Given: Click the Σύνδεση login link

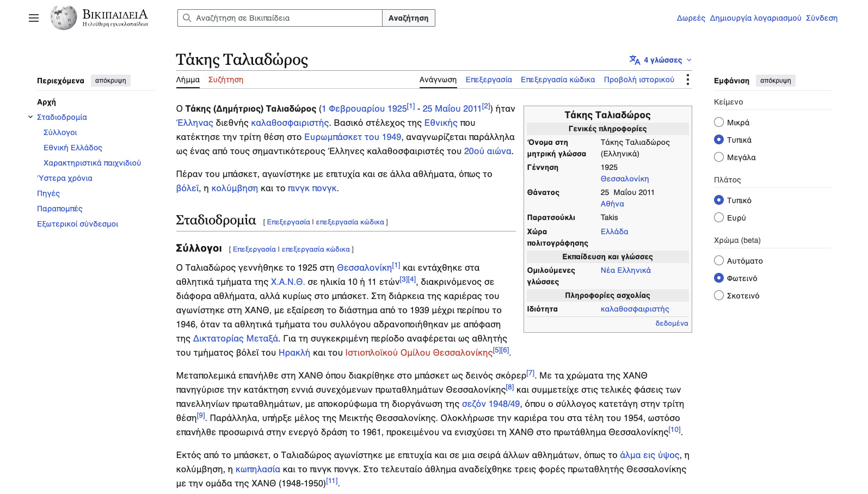Looking at the screenshot, I should click(822, 18).
